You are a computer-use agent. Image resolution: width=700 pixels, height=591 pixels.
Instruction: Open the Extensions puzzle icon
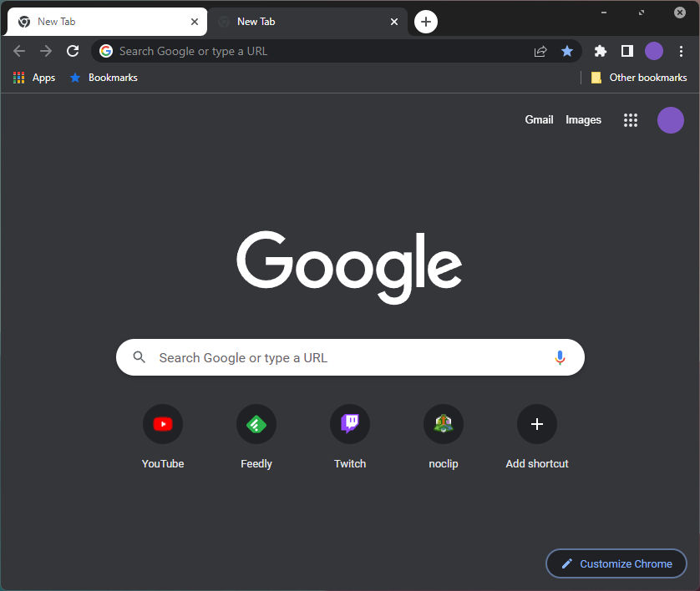pyautogui.click(x=601, y=51)
